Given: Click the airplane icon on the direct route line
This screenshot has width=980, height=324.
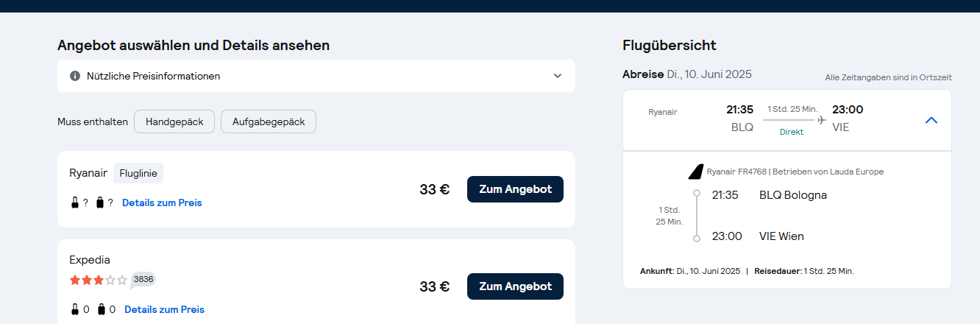Looking at the screenshot, I should (x=822, y=120).
